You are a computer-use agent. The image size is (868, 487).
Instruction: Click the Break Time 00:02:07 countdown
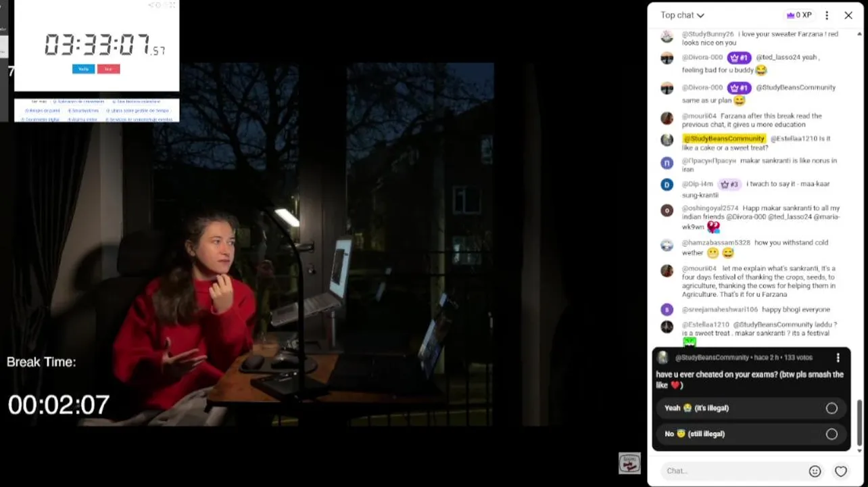click(x=58, y=405)
